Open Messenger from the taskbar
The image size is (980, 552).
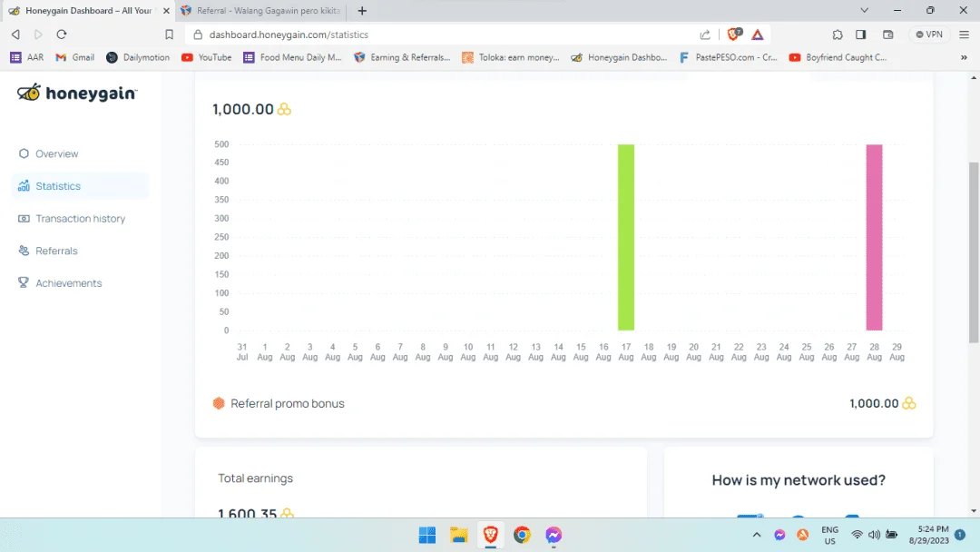pos(554,535)
